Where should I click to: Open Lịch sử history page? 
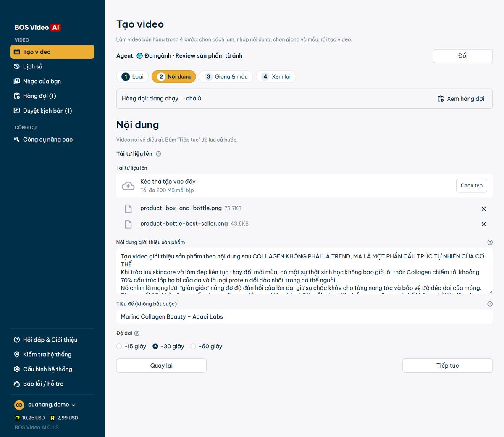[52, 66]
